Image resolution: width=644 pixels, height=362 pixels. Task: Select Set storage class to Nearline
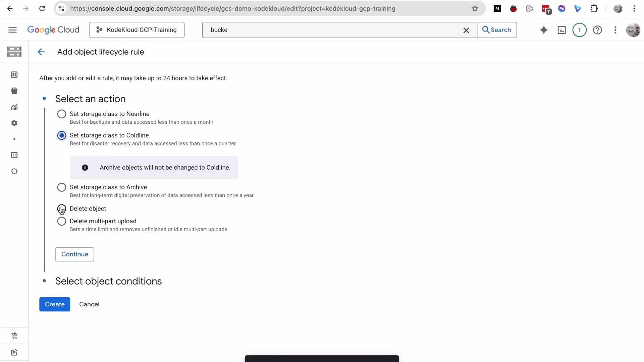[62, 114]
